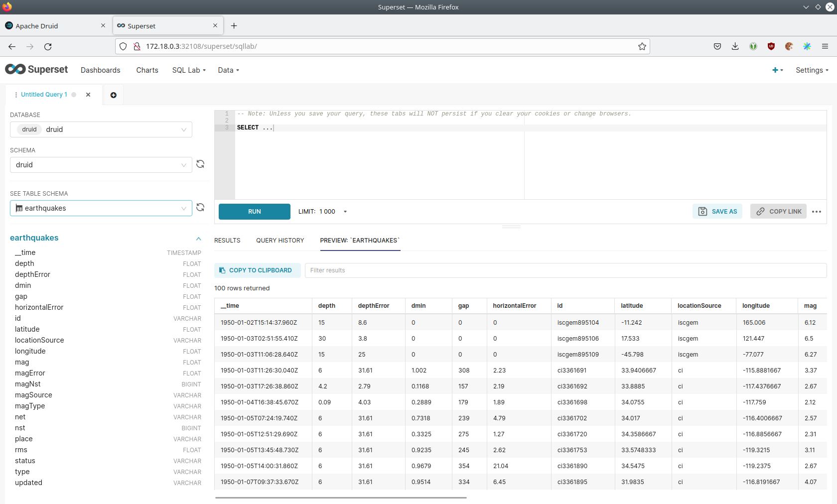The image size is (837, 504).
Task: Switch to the Query History tab
Action: pos(280,241)
